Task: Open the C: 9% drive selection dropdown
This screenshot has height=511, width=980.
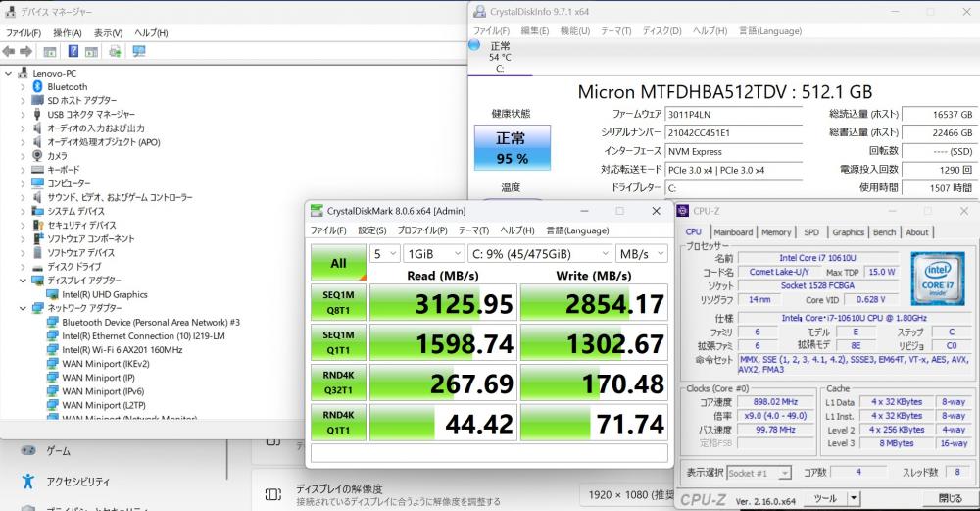Action: 540,254
